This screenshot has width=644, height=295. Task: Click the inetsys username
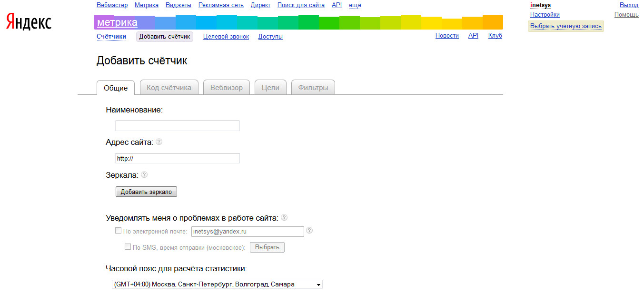540,5
